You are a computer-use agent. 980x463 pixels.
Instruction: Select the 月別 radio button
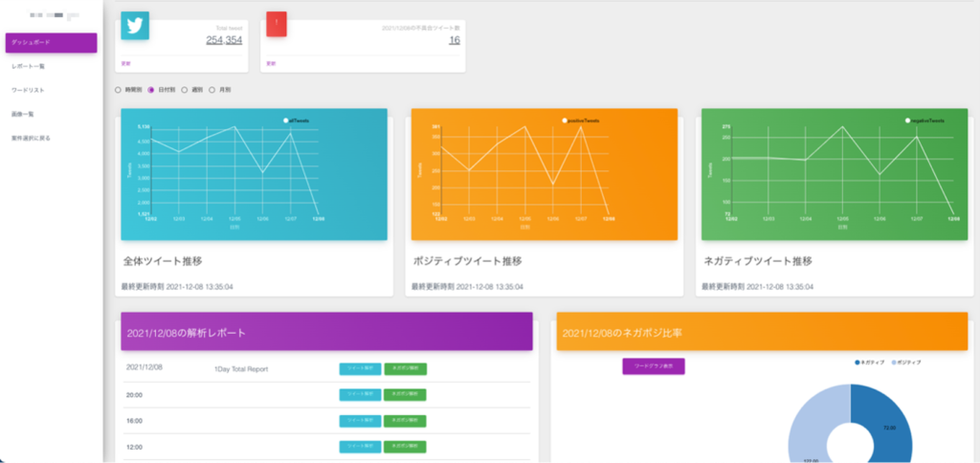212,90
